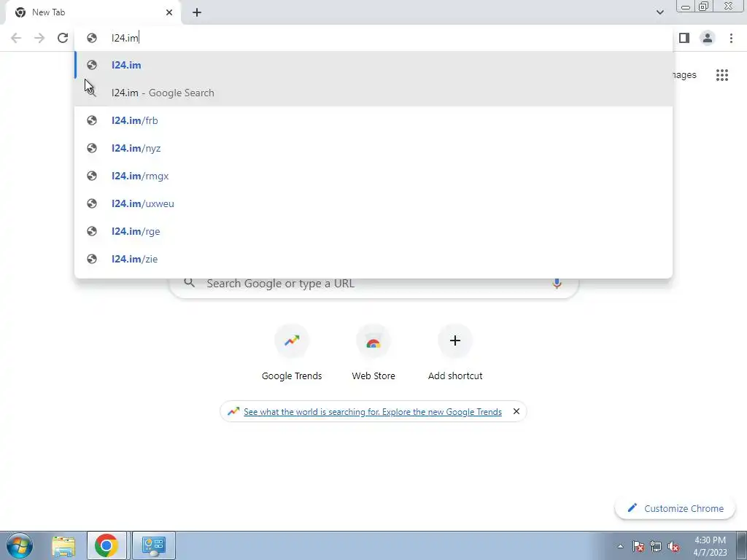This screenshot has height=560, width=747.
Task: Show hidden system tray icons
Action: point(620,546)
